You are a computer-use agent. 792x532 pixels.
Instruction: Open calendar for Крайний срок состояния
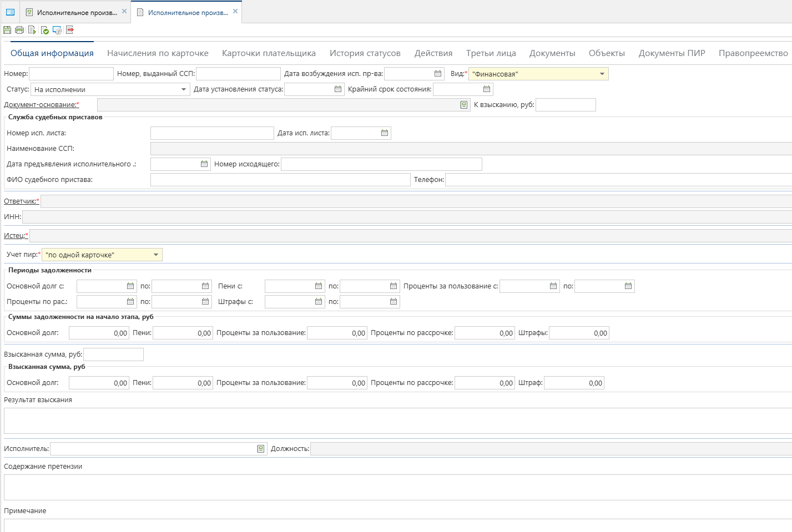(x=487, y=89)
